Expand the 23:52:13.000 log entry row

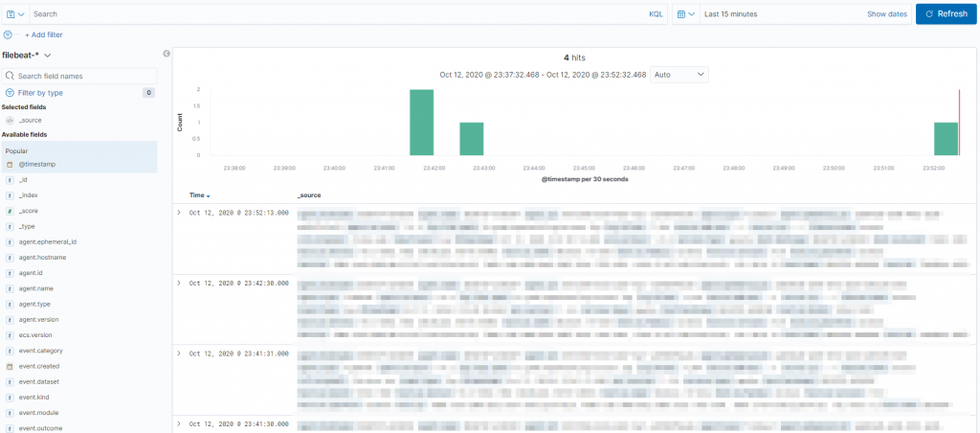point(179,213)
